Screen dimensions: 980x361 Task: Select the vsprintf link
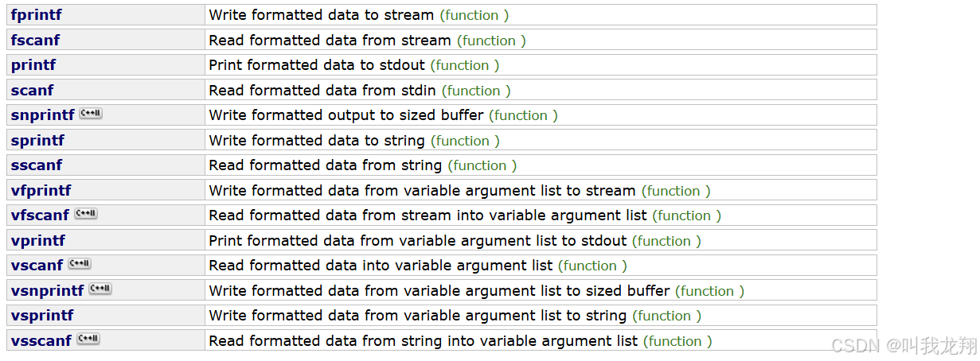[x=42, y=315]
